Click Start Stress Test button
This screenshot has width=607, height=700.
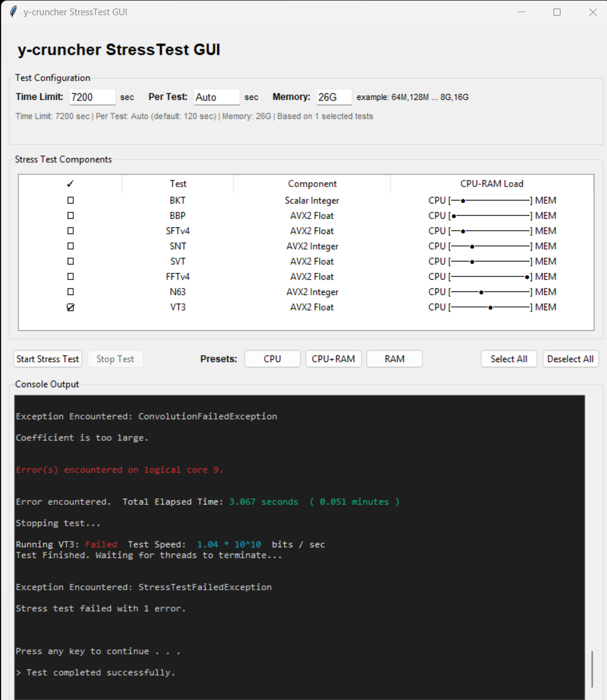coord(48,359)
